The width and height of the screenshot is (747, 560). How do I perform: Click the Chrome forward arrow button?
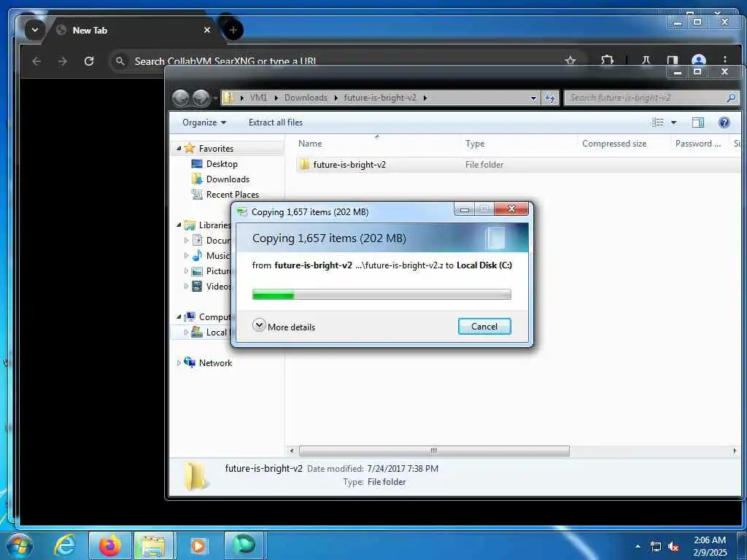(x=63, y=61)
